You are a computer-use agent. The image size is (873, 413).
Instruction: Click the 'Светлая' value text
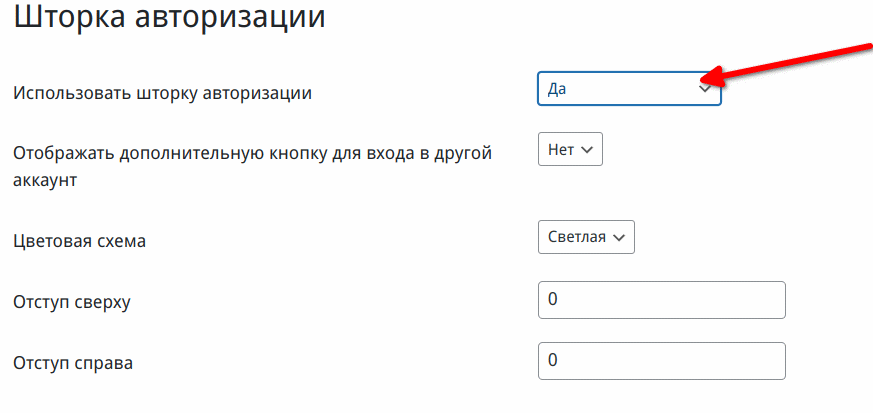(x=577, y=237)
